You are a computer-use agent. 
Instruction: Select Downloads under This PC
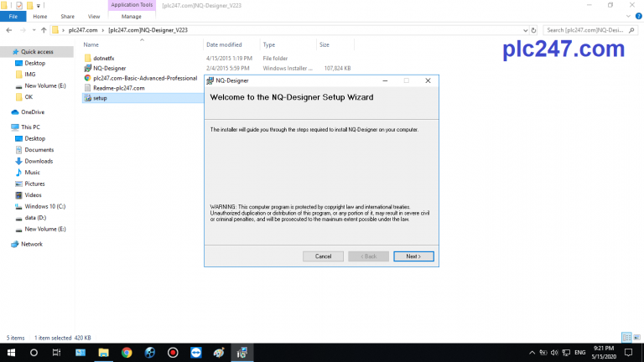click(x=39, y=161)
